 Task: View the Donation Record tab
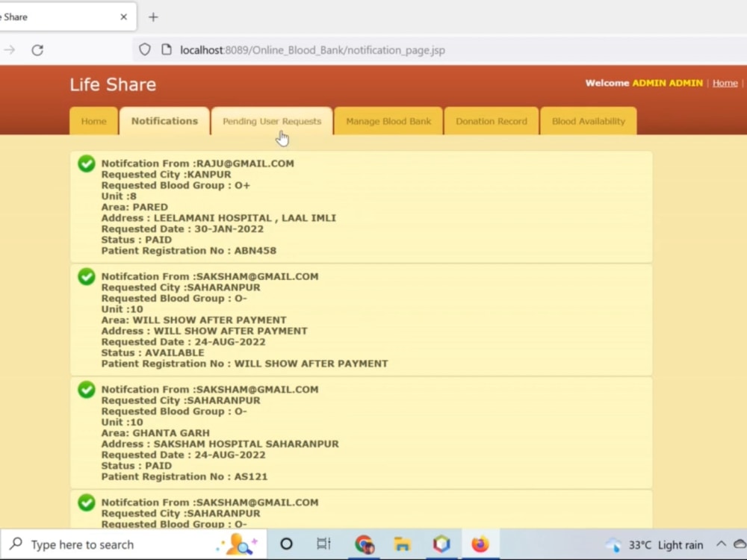click(491, 120)
